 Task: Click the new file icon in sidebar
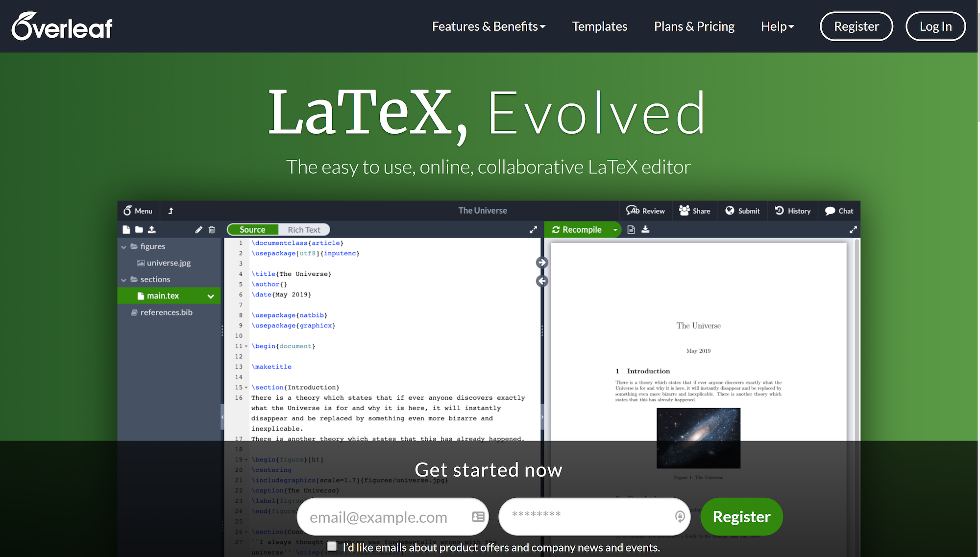tap(126, 229)
